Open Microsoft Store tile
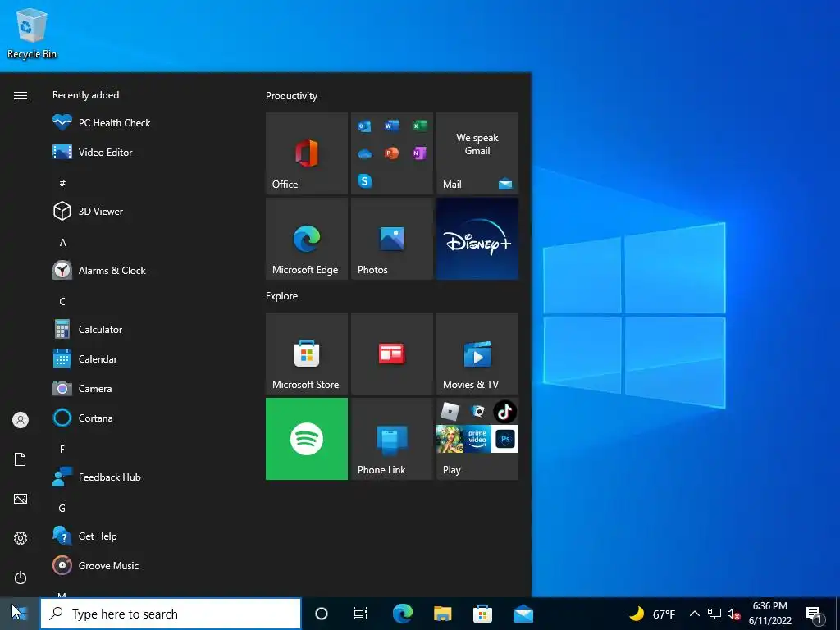The height and width of the screenshot is (630, 840). tap(307, 354)
